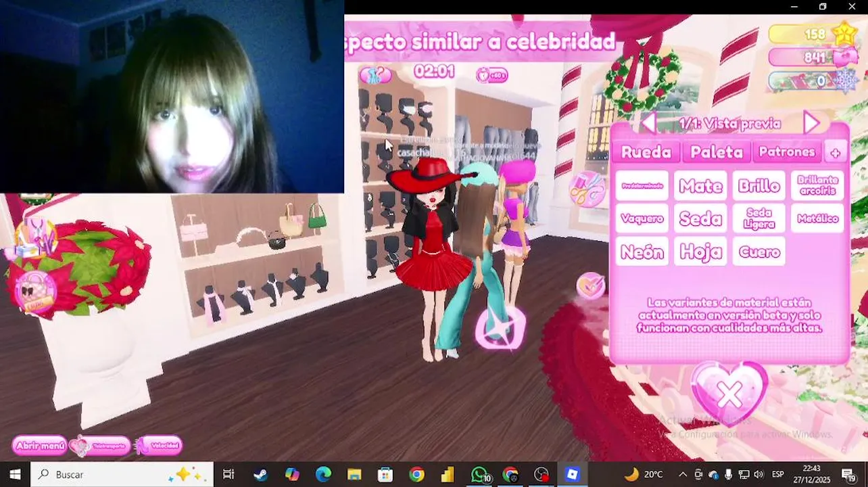868x487 pixels.
Task: Open Google Chrome from the taskbar
Action: [x=416, y=474]
